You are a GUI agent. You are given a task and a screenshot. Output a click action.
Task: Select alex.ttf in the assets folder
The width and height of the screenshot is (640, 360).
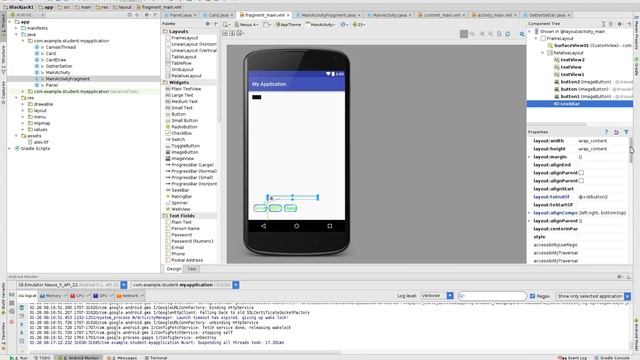pyautogui.click(x=41, y=142)
